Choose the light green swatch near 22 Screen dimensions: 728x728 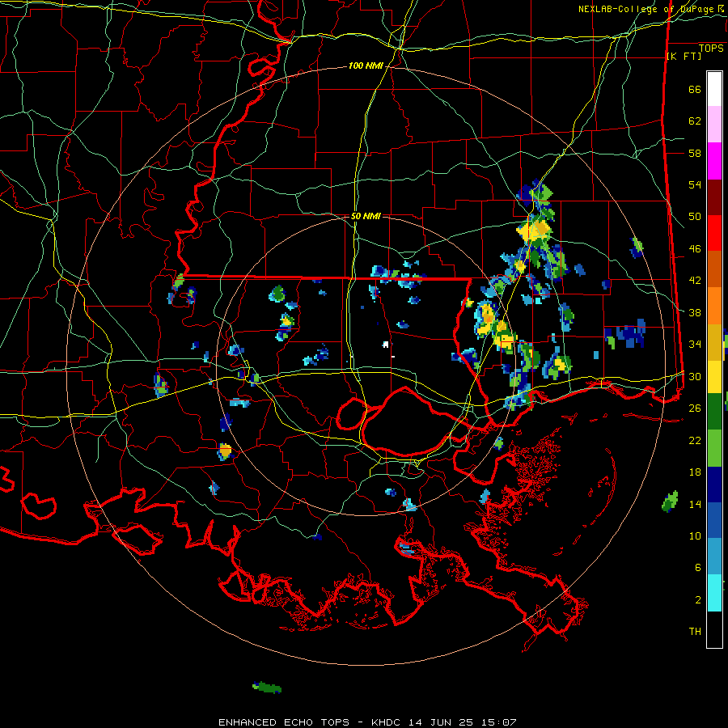(714, 448)
